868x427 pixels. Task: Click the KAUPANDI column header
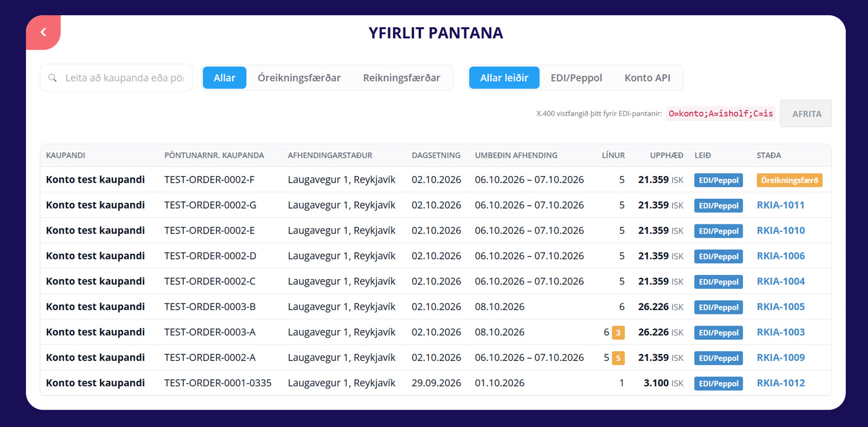click(66, 156)
